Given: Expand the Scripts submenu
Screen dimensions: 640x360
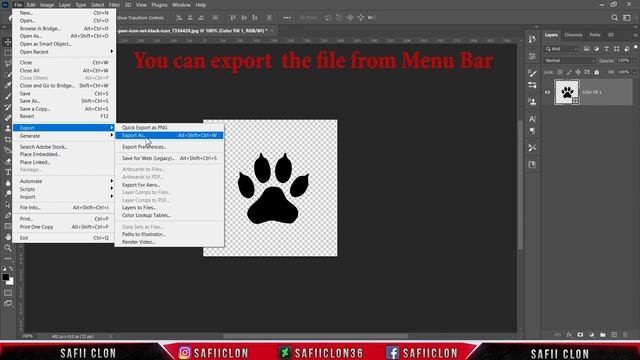Looking at the screenshot, I should [64, 189].
